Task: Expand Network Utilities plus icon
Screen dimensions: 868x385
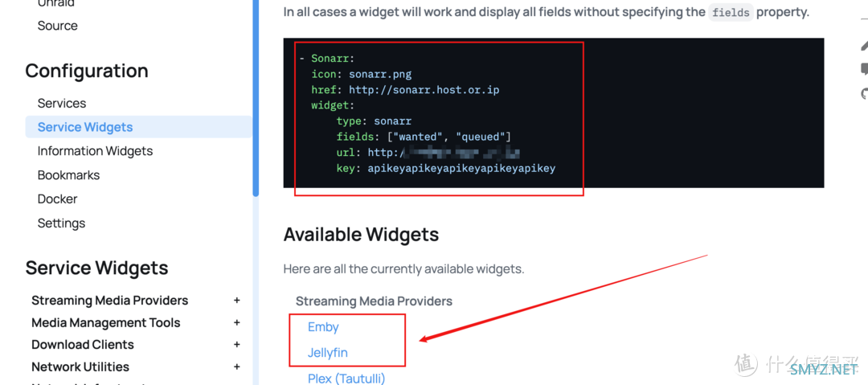Action: (236, 367)
